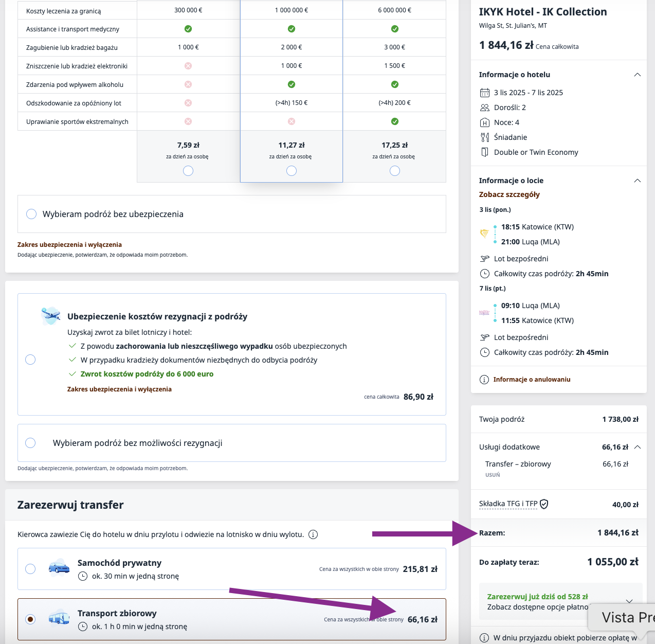Collapse 'Informacje o hotelu' section chevron
The image size is (655, 644).
tap(638, 75)
